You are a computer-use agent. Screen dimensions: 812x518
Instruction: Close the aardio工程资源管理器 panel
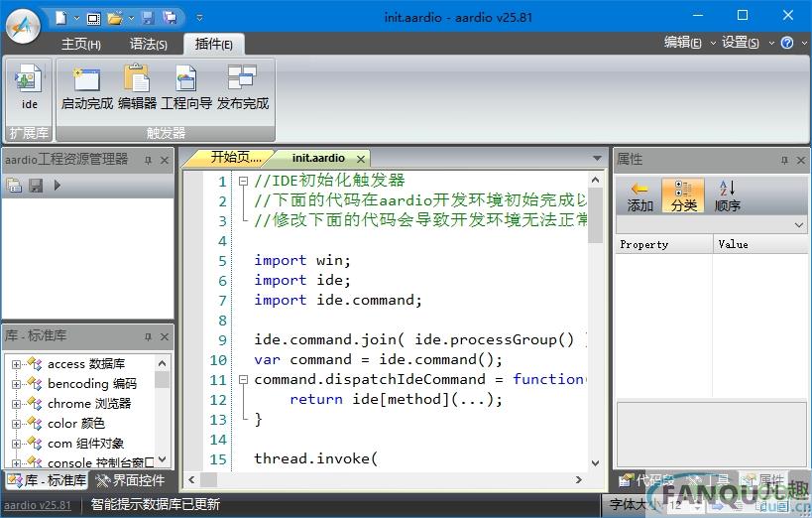pos(165,160)
